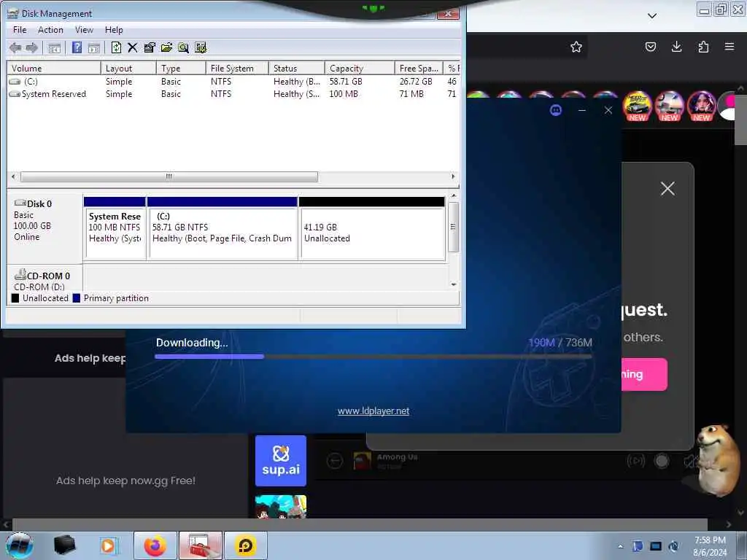
Task: Open the Firefox hamburger application menu
Action: pos(729,47)
